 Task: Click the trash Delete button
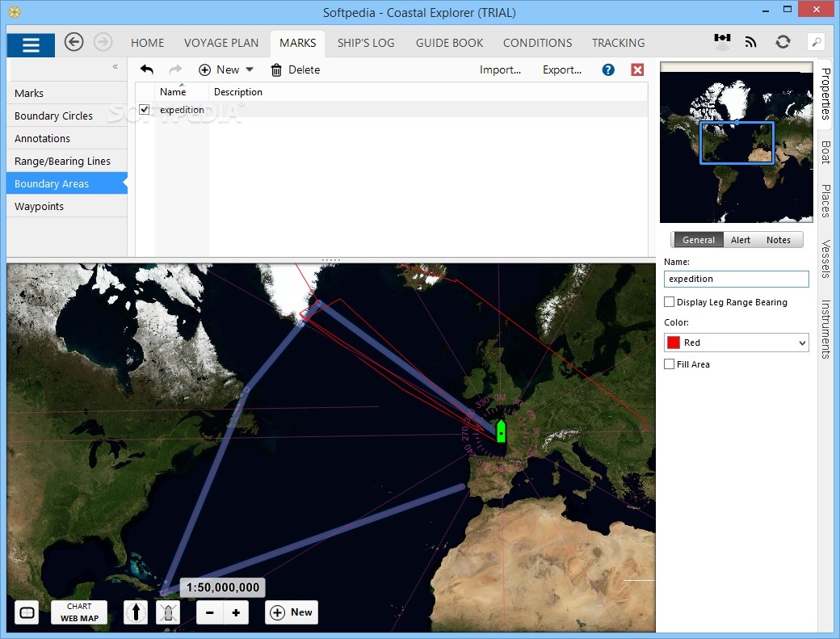tap(295, 69)
